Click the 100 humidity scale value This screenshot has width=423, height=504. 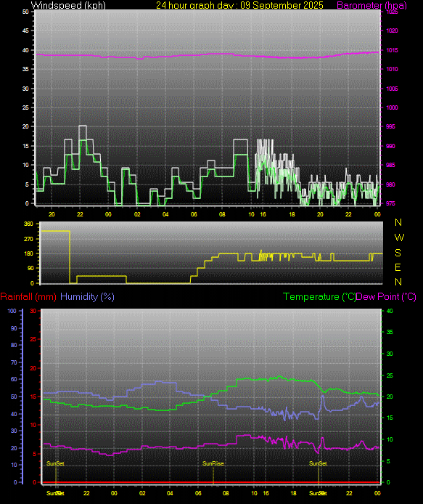click(x=12, y=311)
